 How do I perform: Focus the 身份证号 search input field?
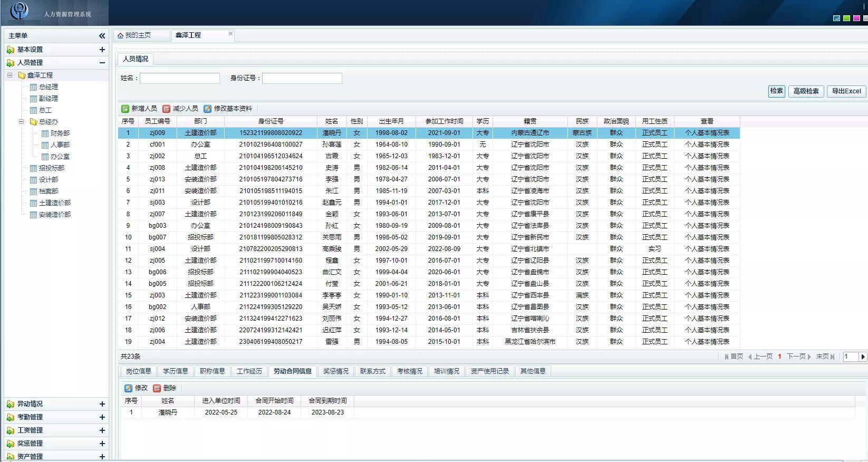pyautogui.click(x=302, y=78)
